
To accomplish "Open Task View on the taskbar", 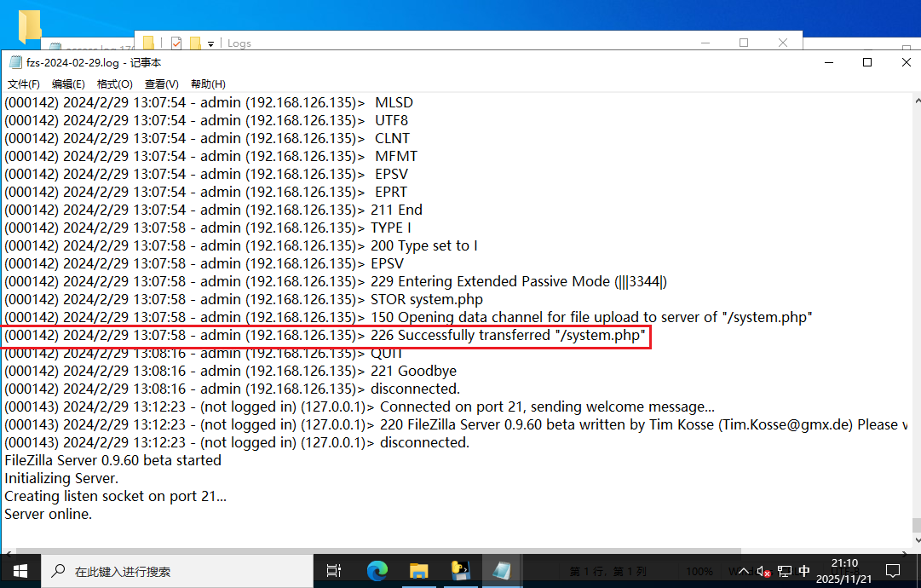I will click(x=334, y=570).
